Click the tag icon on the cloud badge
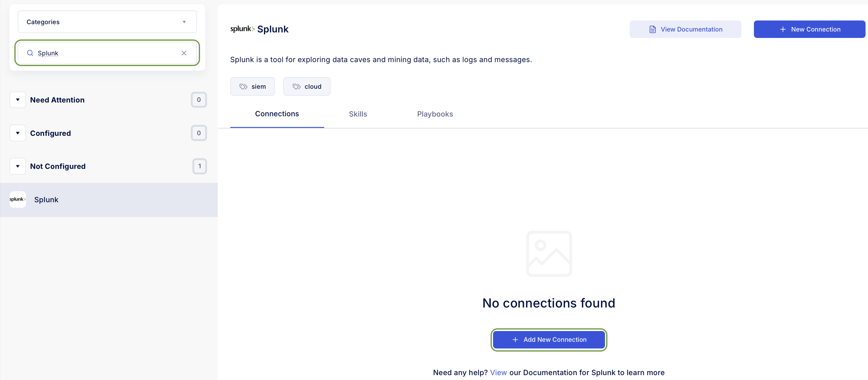868x380 pixels. (296, 86)
